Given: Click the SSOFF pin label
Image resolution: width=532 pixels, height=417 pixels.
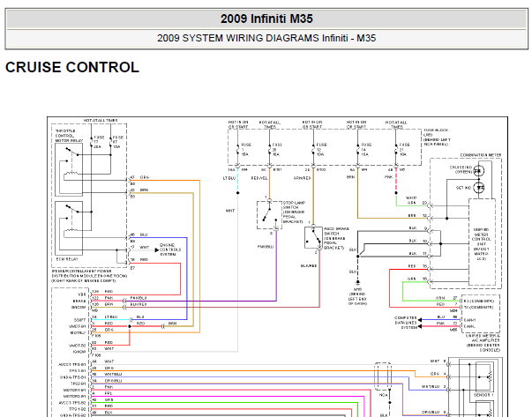Looking at the screenshot, I should [x=79, y=320].
